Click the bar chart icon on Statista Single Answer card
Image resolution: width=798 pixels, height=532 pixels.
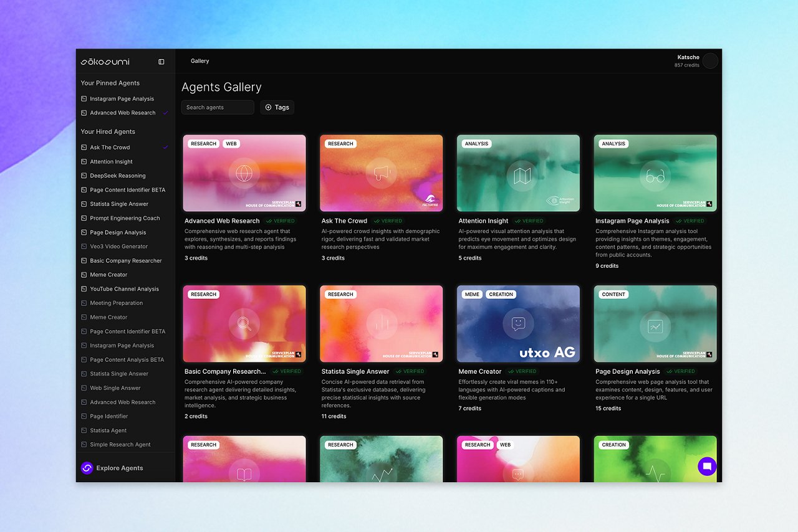click(381, 323)
